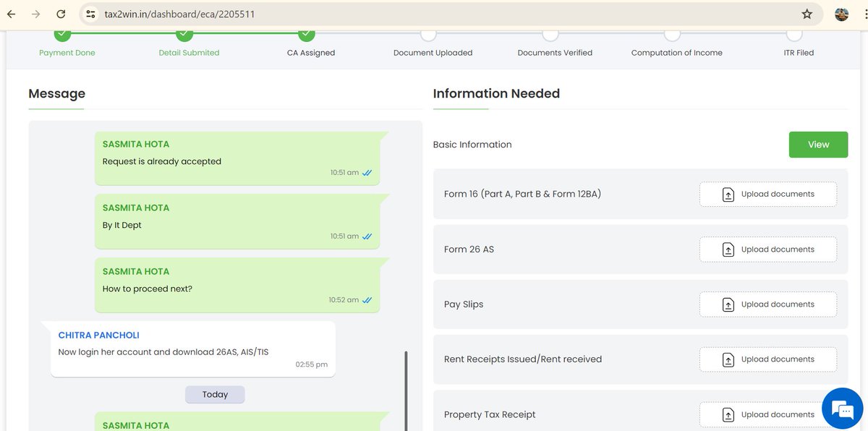Click the Payment Done step circle
Viewport: 868px width, 431px height.
[63, 34]
